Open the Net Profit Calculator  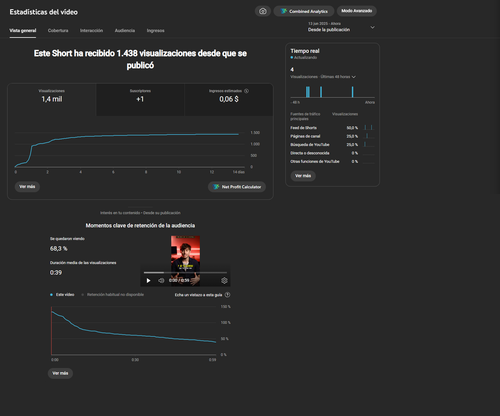(237, 187)
